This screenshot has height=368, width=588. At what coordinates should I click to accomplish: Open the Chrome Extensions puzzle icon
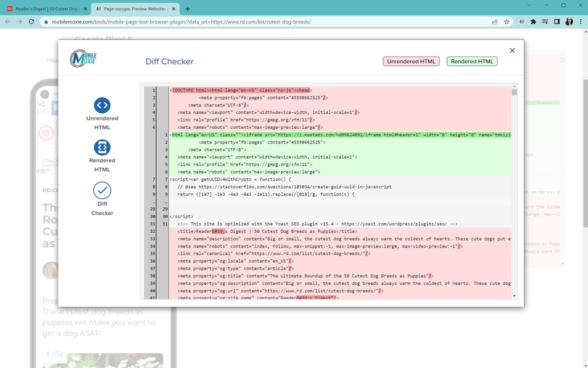(x=533, y=22)
